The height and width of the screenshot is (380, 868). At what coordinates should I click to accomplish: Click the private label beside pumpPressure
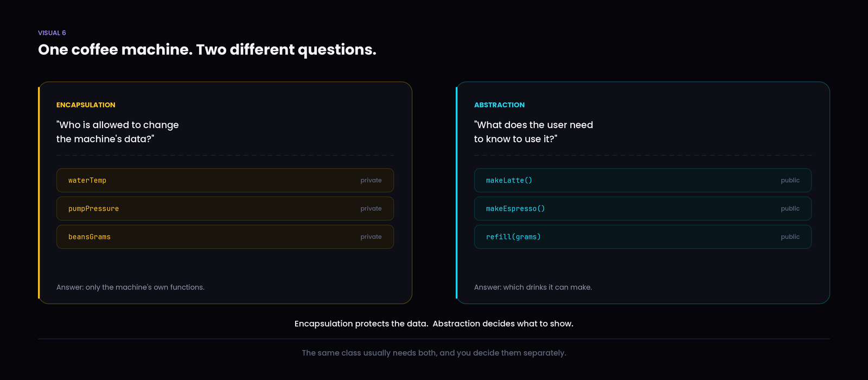(371, 208)
